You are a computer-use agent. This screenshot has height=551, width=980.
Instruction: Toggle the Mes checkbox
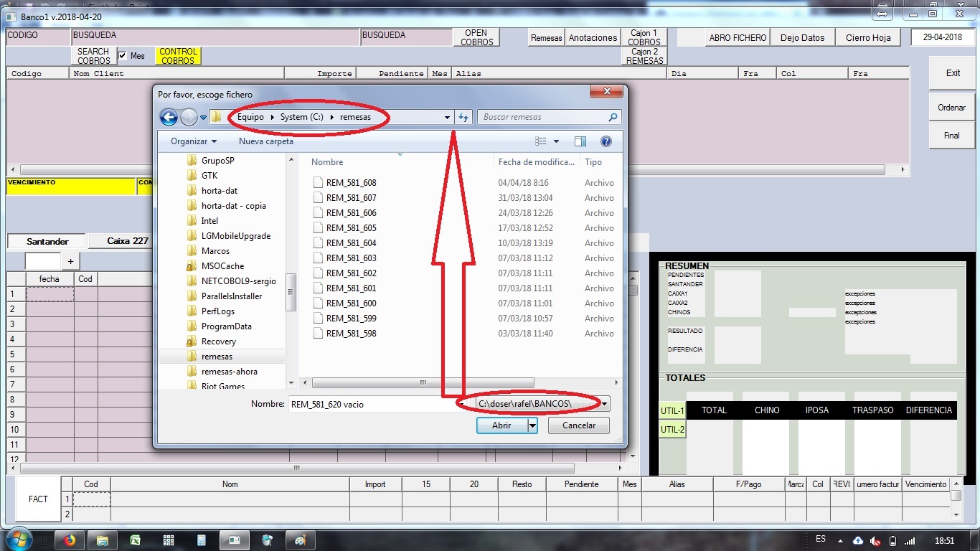click(122, 56)
